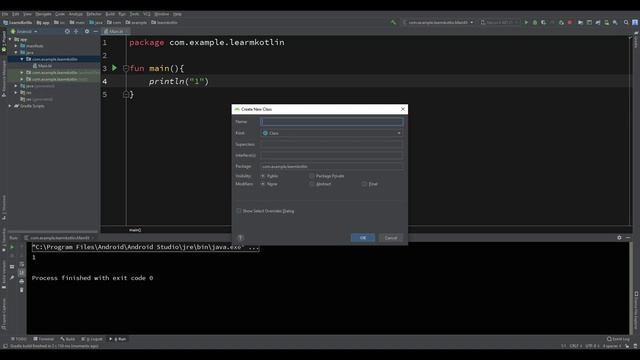Select the Abstract modifier radio button
This screenshot has width=640, height=360.
click(x=312, y=184)
